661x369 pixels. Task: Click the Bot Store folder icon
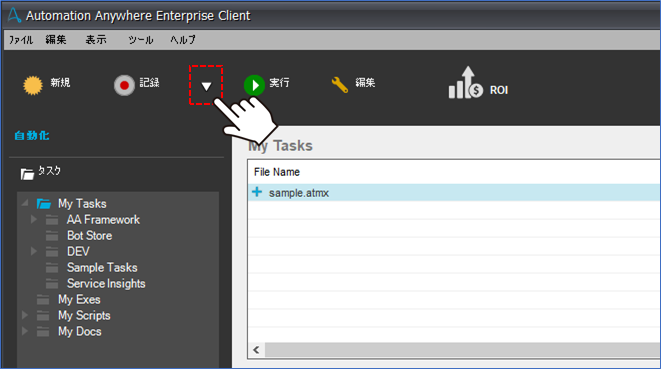[x=52, y=235]
